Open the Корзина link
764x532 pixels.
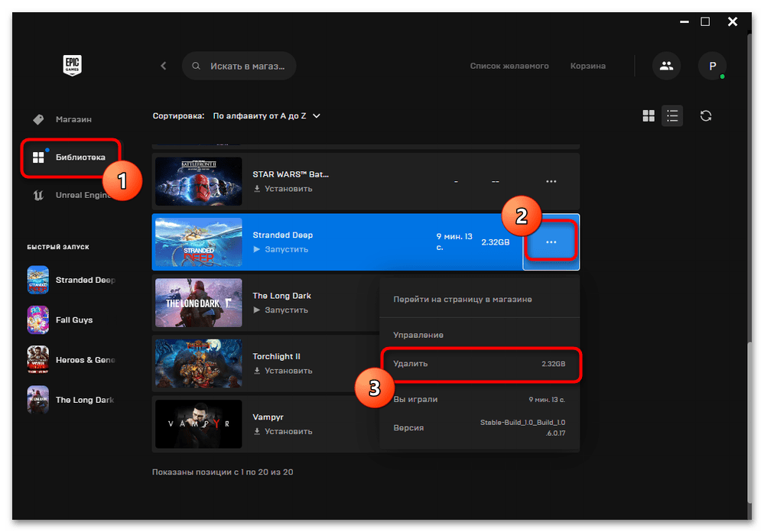click(x=587, y=66)
